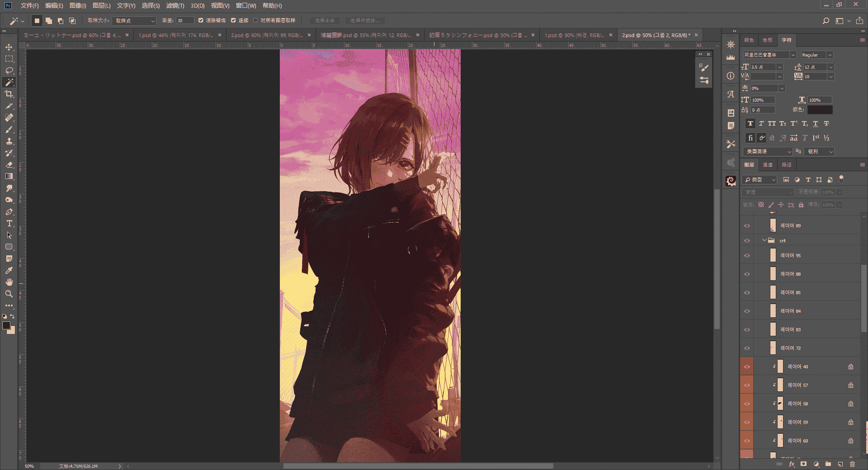
Task: Open layer styles fx button
Action: (x=792, y=464)
